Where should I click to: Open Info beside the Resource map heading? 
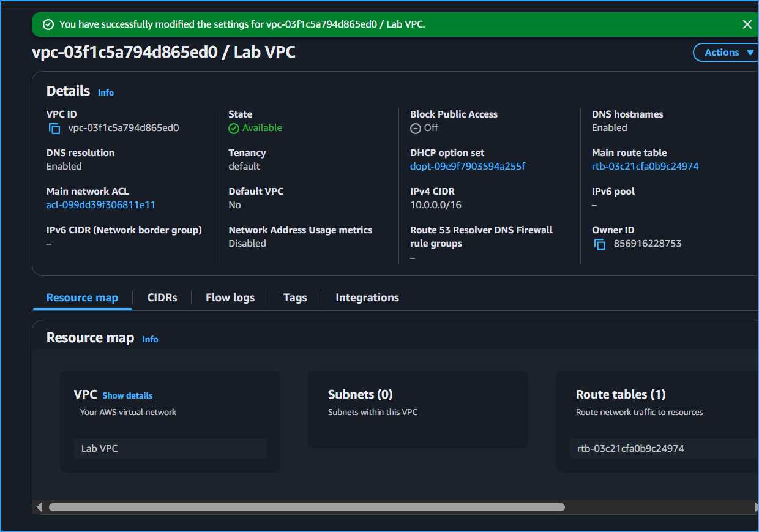pos(150,339)
